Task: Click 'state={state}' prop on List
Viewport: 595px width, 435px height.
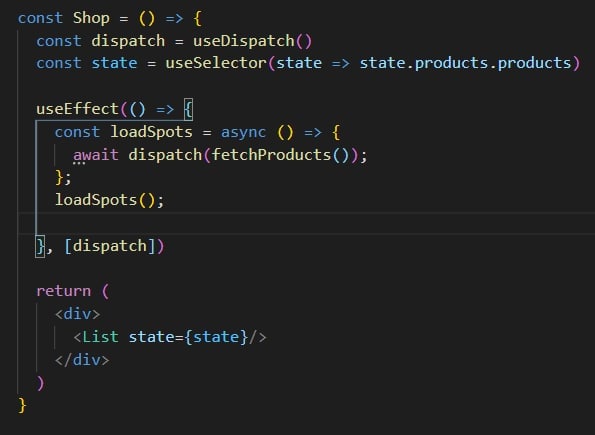Action: tap(188, 337)
